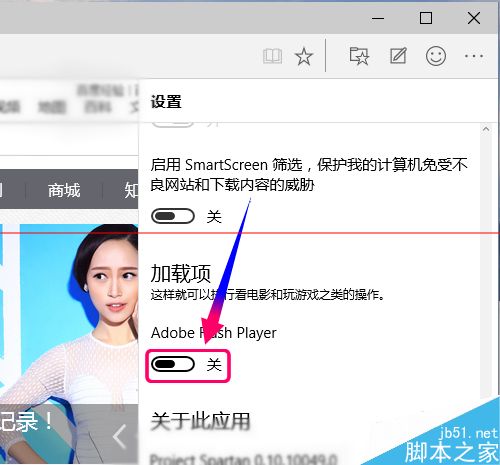Click the previous slide arrow on banner
This screenshot has width=500, height=465.
[120, 436]
